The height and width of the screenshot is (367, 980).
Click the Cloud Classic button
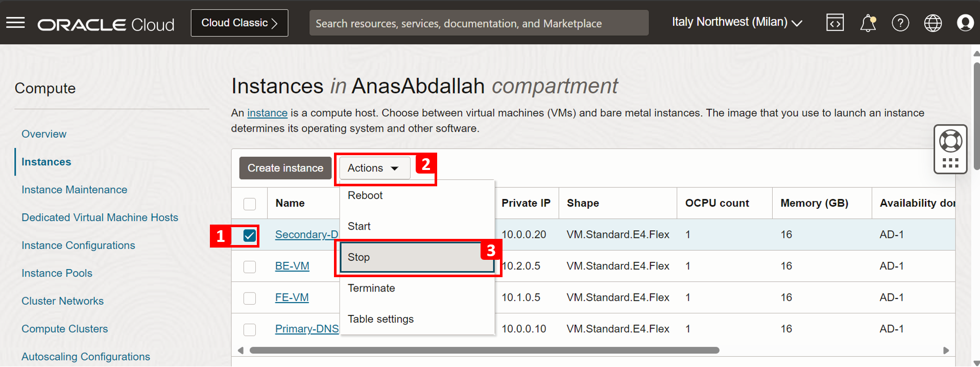click(x=240, y=23)
